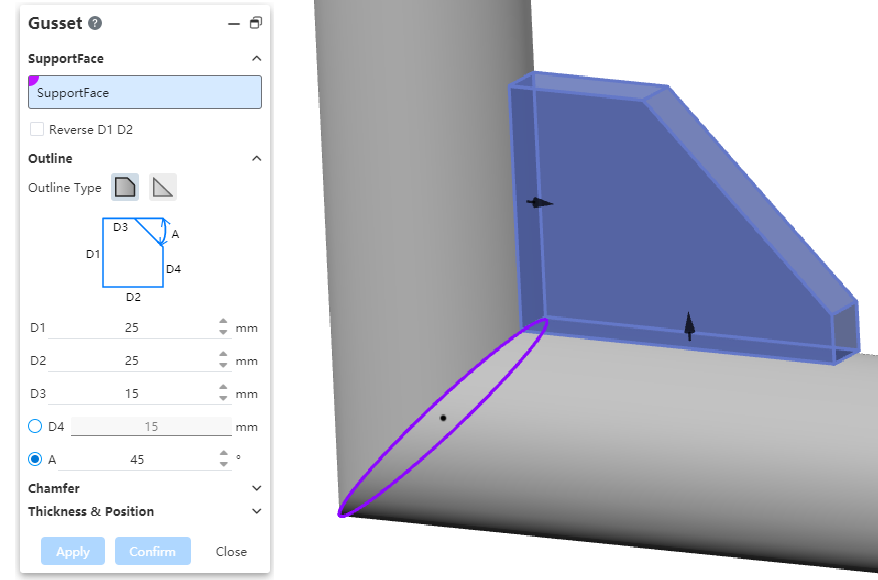Expand the Thickness & Position section
Image resolution: width=878 pixels, height=580 pixels.
coord(256,511)
